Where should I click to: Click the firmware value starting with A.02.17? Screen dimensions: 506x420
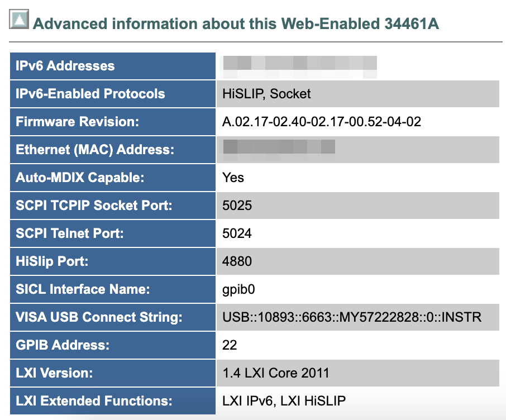click(x=321, y=122)
